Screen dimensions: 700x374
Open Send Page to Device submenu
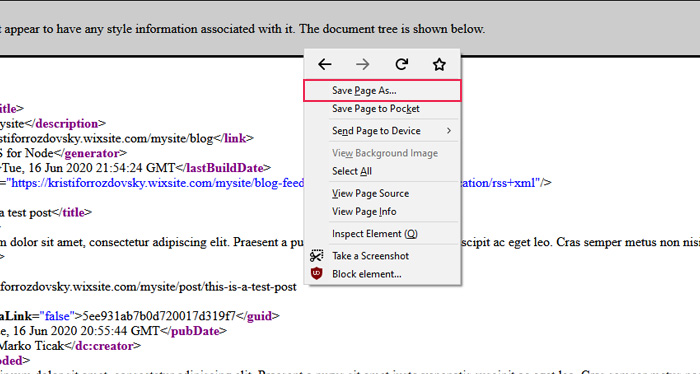pos(382,131)
